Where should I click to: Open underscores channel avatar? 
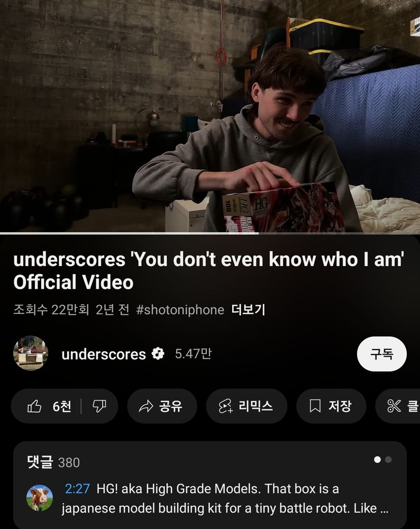coord(30,353)
